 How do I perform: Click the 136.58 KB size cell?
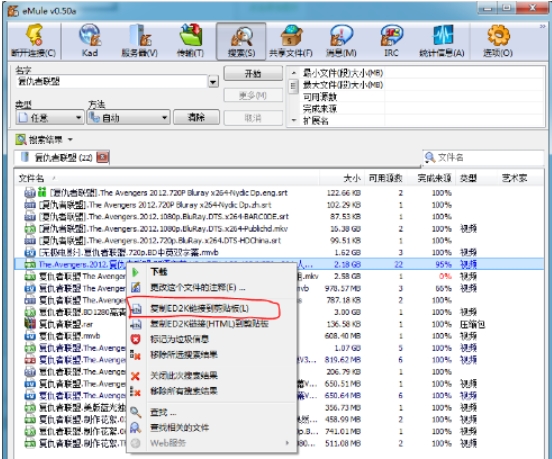pos(344,324)
